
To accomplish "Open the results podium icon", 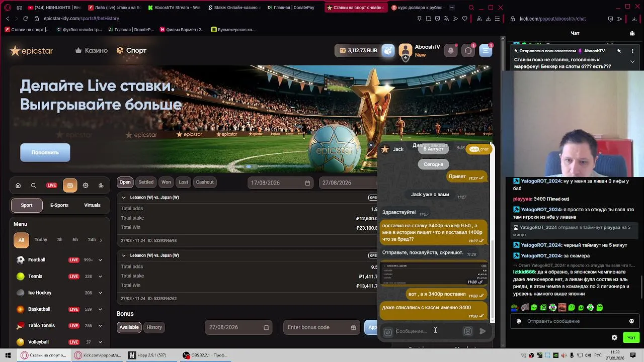I will click(x=101, y=186).
